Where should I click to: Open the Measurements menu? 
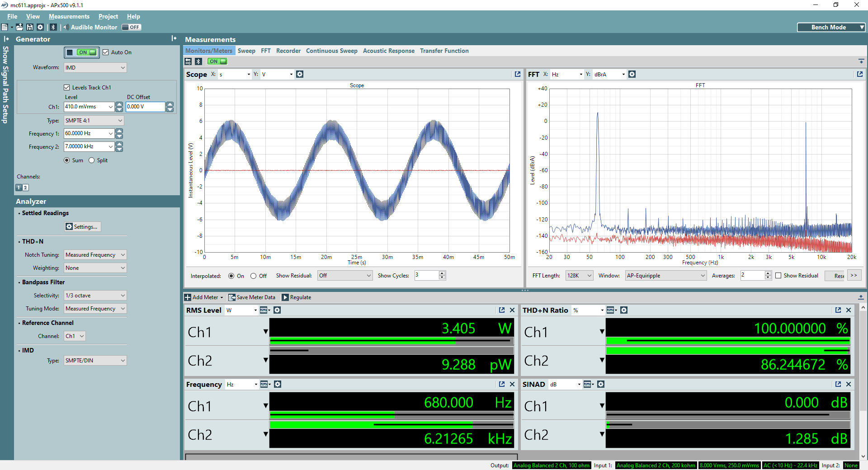click(69, 16)
